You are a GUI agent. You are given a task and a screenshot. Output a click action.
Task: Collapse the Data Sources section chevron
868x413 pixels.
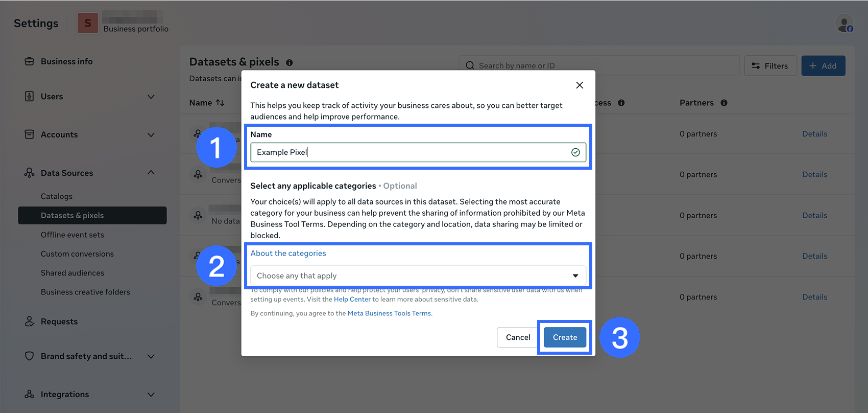pyautogui.click(x=151, y=172)
